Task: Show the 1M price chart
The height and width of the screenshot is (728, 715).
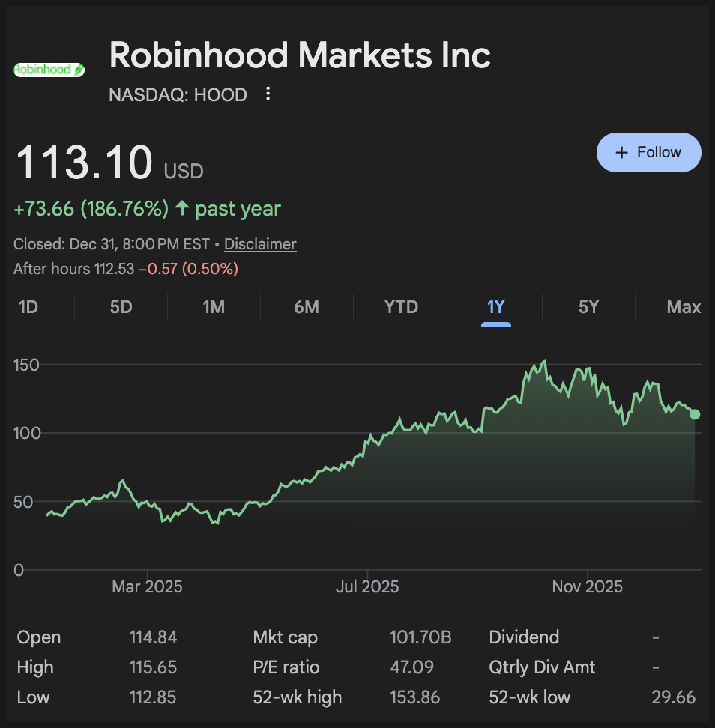Action: pyautogui.click(x=214, y=307)
